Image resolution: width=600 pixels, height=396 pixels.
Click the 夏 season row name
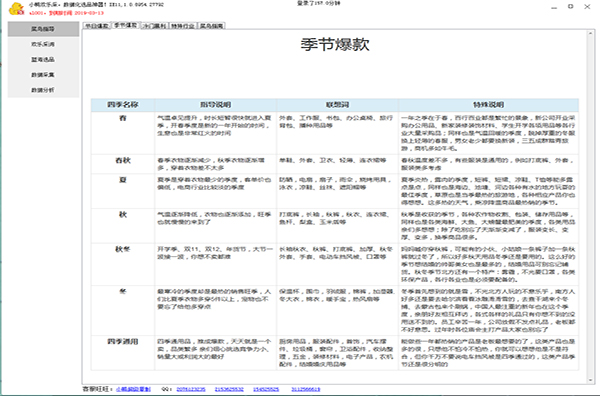coord(123,180)
